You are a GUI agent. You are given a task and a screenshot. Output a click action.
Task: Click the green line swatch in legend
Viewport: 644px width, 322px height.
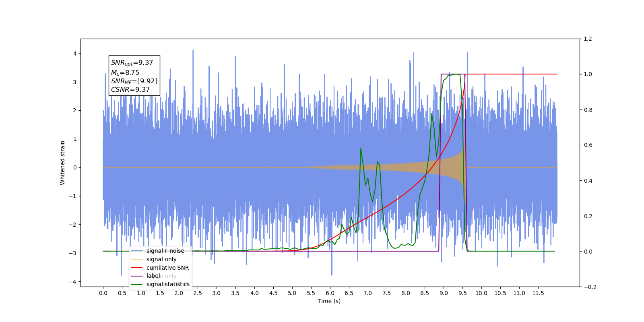137,284
